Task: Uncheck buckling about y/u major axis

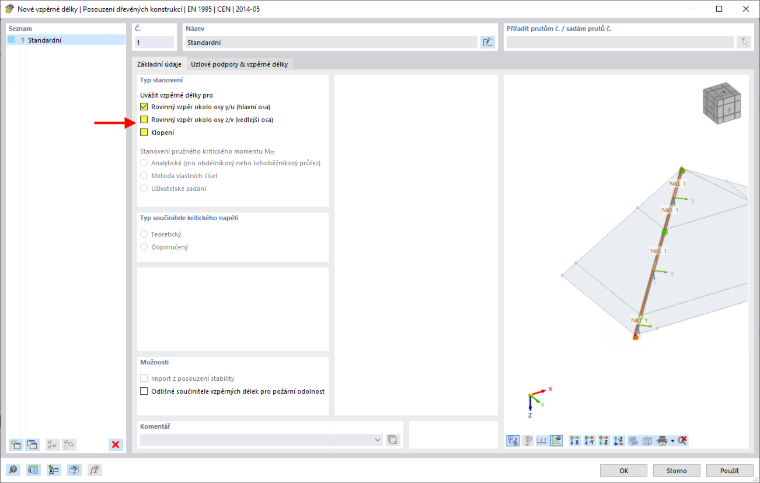Action: [144, 107]
